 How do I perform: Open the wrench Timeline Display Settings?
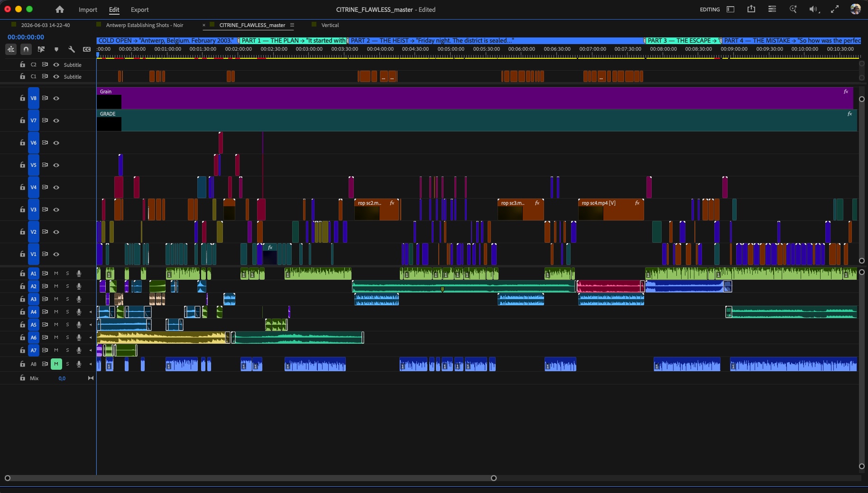[x=72, y=49]
